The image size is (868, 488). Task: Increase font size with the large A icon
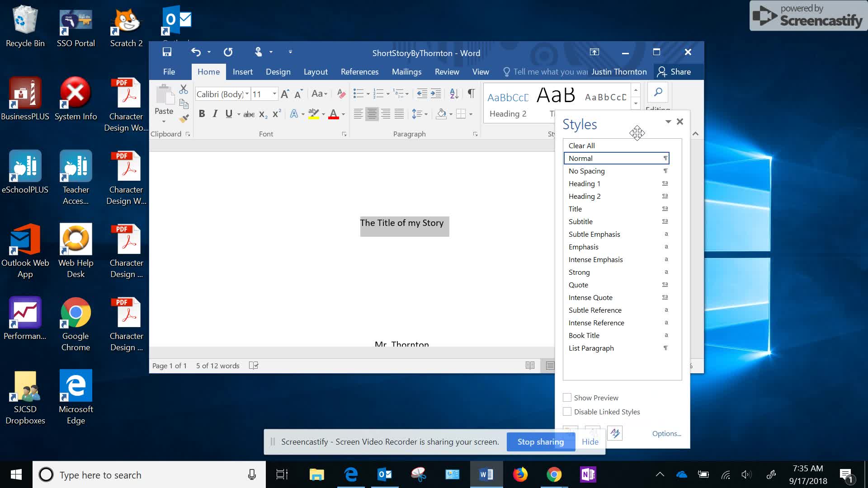coord(285,94)
